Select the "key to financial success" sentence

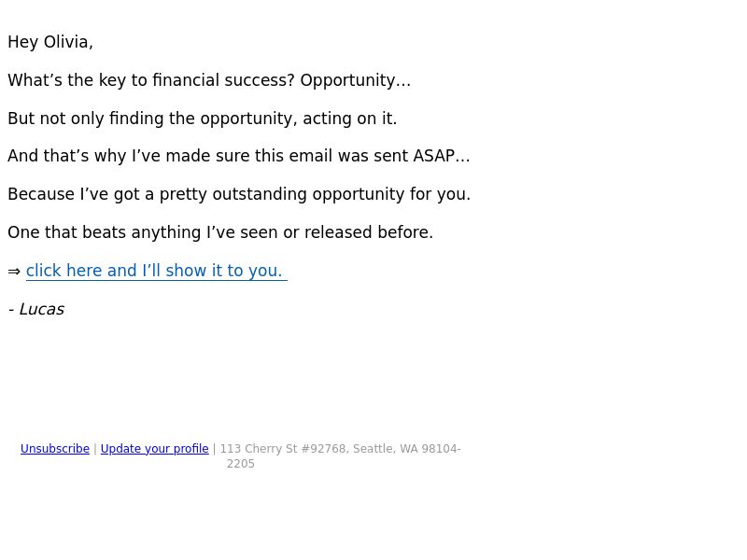pos(209,80)
